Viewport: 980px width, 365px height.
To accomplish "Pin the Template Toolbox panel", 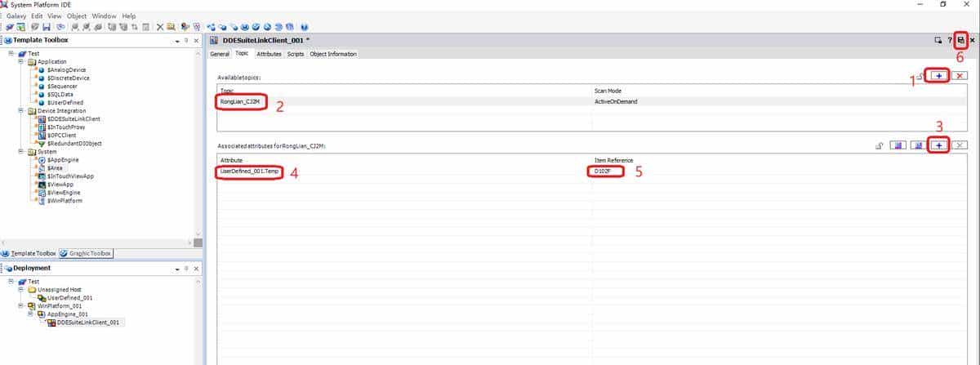I will [x=187, y=40].
